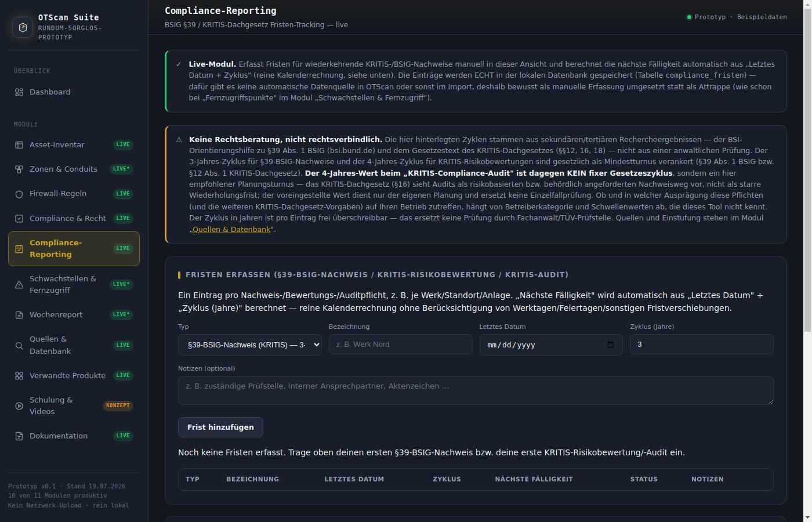The width and height of the screenshot is (812, 522).
Task: Click the NÄCHSTE FÄLLIGKEIT column header
Action: point(534,480)
